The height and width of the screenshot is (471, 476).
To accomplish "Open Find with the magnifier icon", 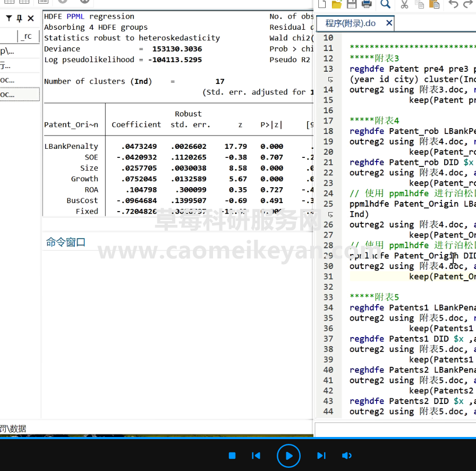I will [x=386, y=4].
